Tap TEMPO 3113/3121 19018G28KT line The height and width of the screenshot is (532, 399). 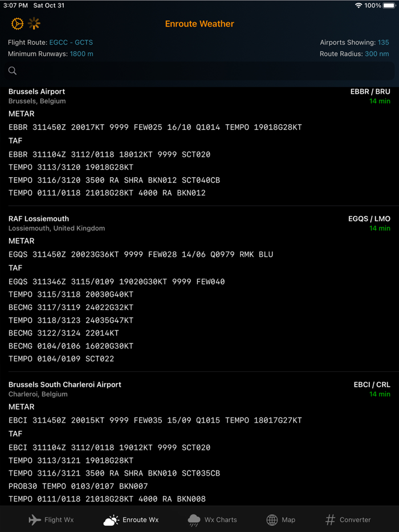click(x=71, y=460)
